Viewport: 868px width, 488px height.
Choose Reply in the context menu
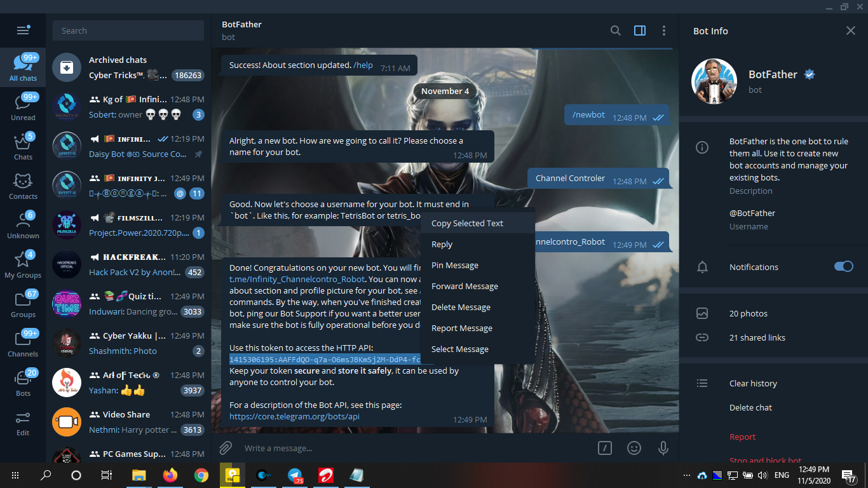pos(478,244)
